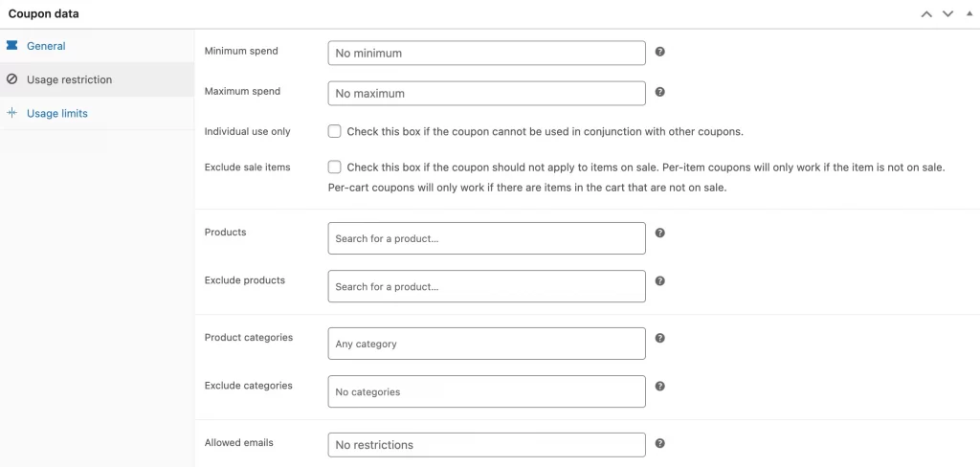The width and height of the screenshot is (980, 467).
Task: Move Coupon data panel down with arrow
Action: point(948,13)
